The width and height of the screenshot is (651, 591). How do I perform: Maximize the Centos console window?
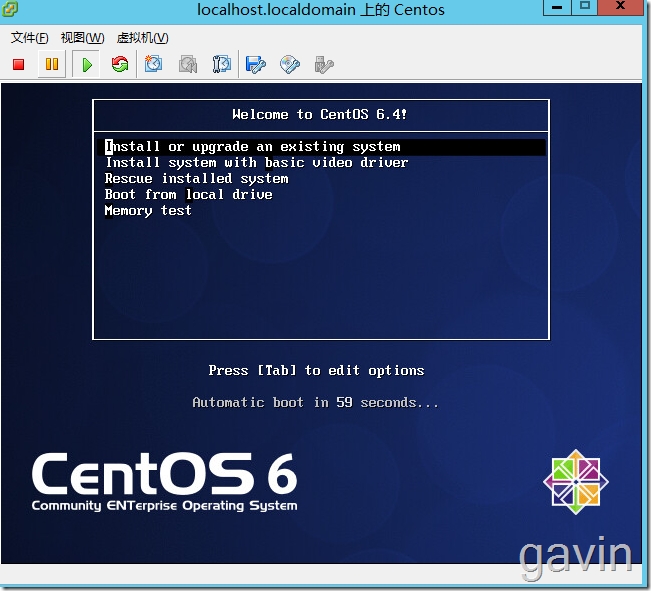585,7
